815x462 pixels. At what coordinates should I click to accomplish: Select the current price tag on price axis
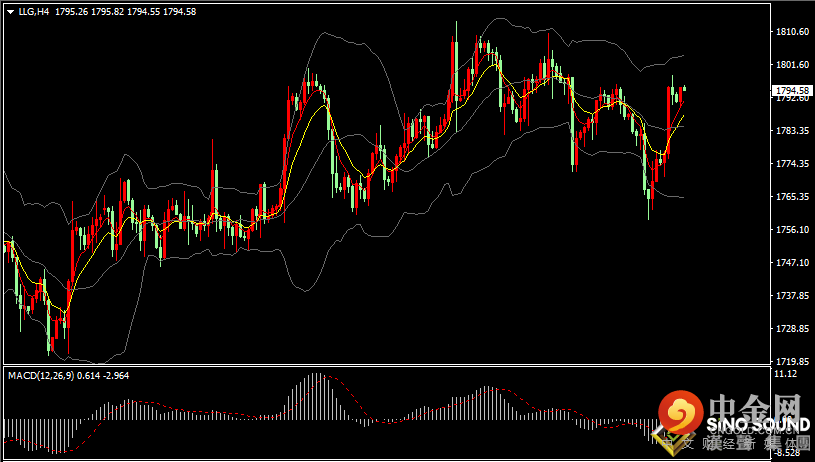pos(793,91)
